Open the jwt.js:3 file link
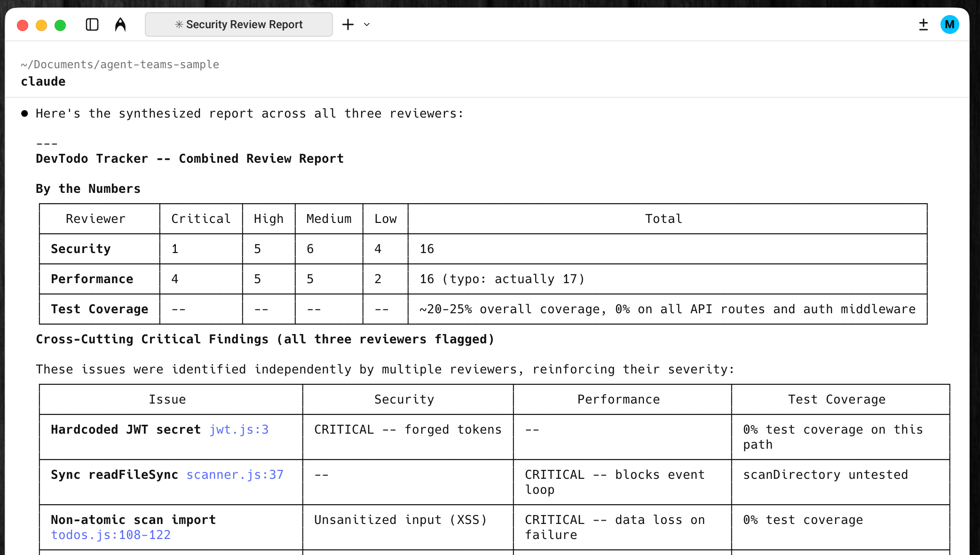The image size is (980, 555). coord(239,429)
